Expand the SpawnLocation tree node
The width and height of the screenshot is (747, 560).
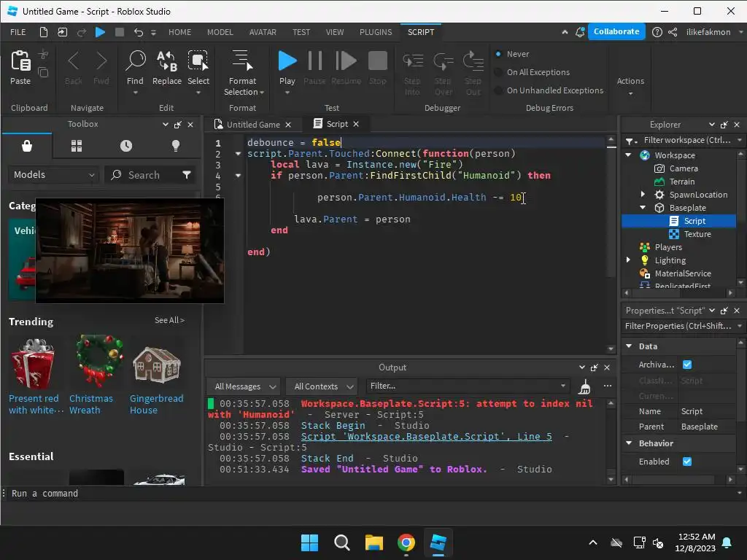[x=643, y=195]
